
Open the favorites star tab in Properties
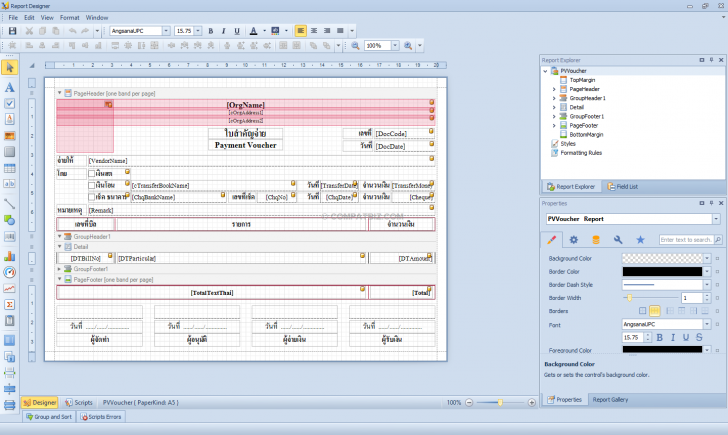pyautogui.click(x=640, y=240)
